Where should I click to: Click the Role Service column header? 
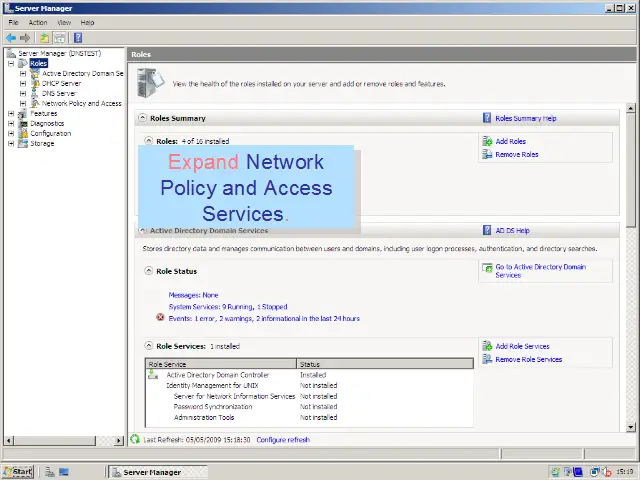[x=221, y=364]
